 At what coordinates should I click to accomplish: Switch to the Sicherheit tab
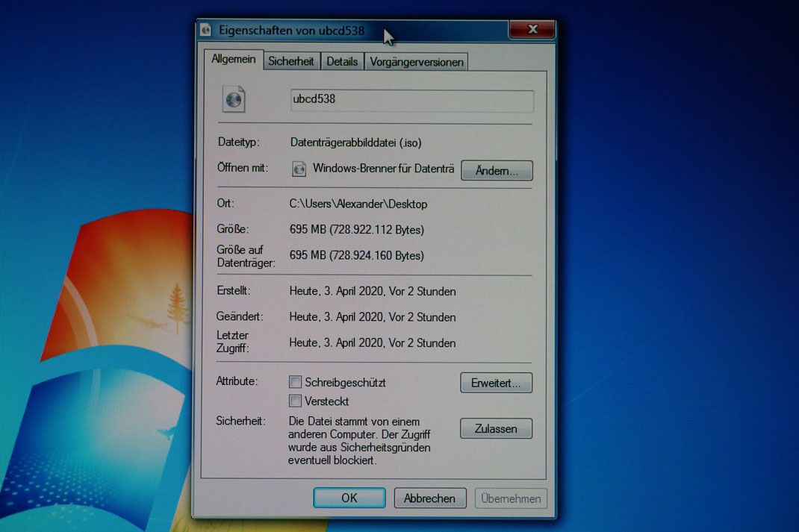coord(291,62)
